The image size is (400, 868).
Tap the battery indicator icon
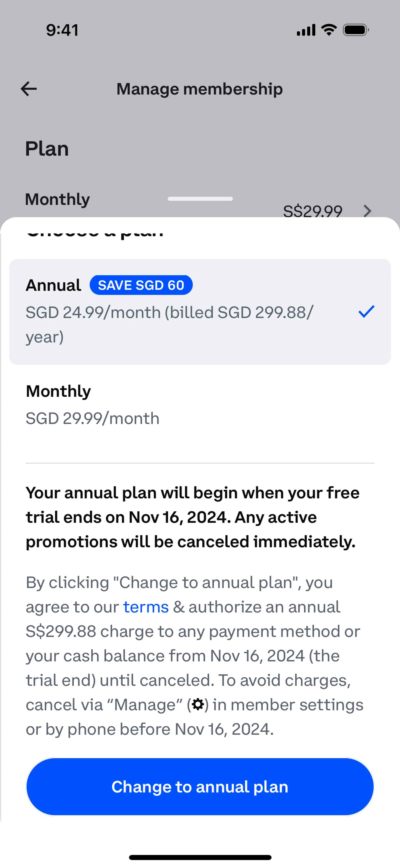[356, 30]
